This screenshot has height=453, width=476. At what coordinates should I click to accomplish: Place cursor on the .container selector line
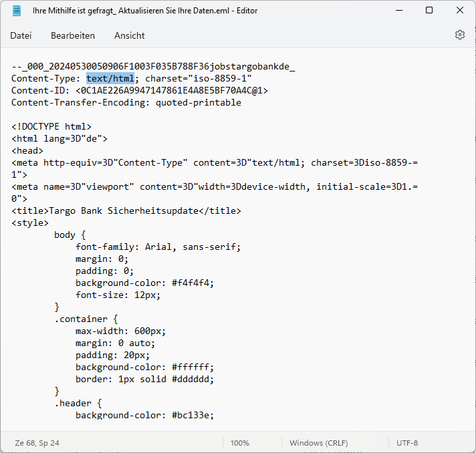86,319
